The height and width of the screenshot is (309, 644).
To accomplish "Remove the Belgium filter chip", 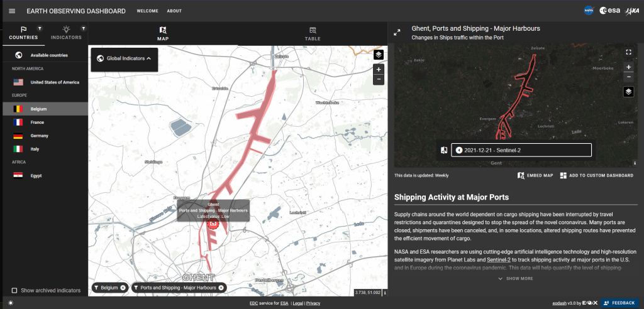I will tap(123, 288).
